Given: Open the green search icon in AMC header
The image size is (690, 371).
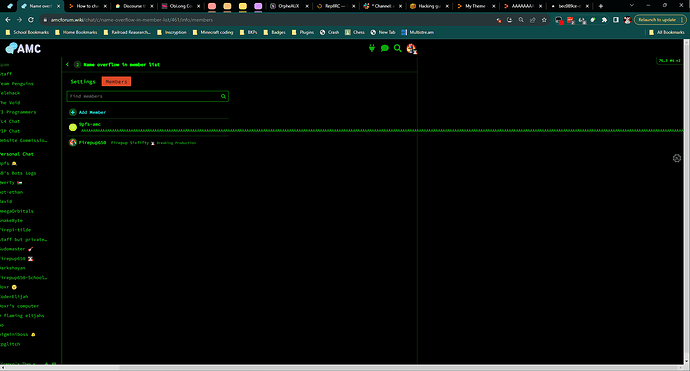Looking at the screenshot, I should coord(398,48).
